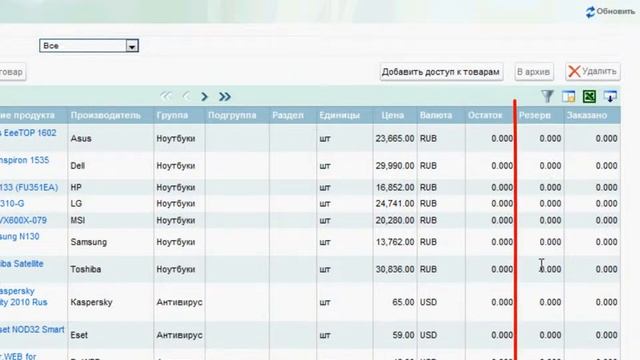The width and height of the screenshot is (640, 360).
Task: Click Добавить доступ к товарам button
Action: point(441,72)
